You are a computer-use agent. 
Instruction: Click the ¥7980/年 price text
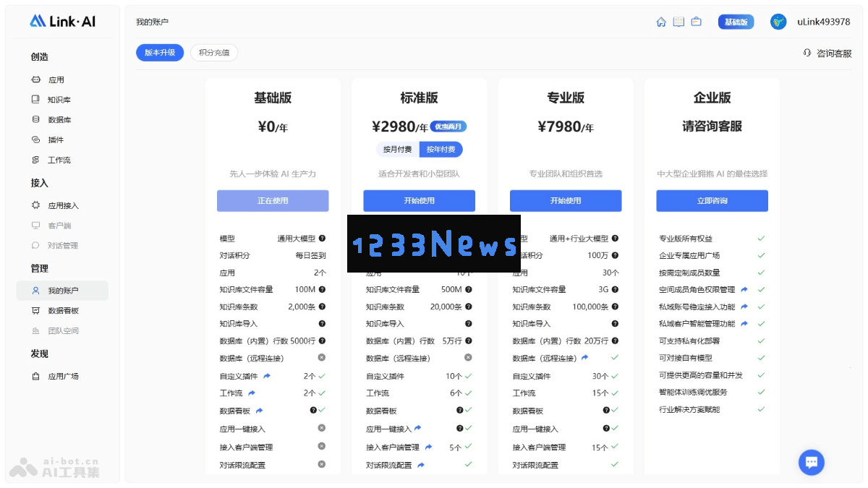click(x=566, y=127)
